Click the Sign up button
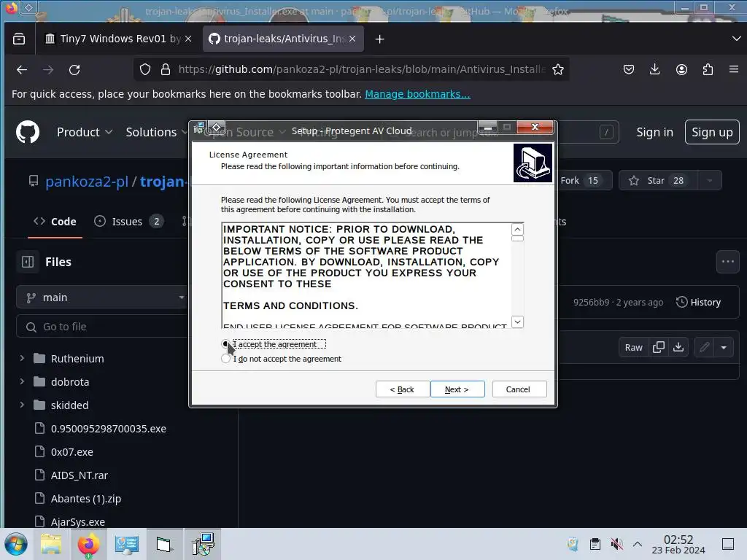 [712, 132]
